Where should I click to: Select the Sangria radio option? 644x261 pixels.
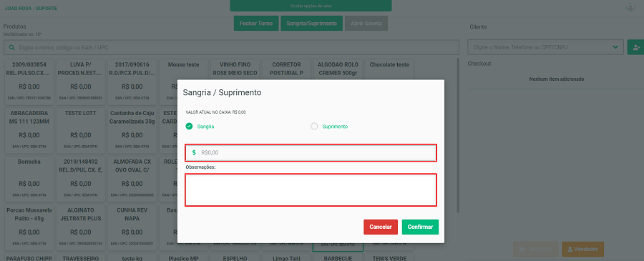(189, 127)
